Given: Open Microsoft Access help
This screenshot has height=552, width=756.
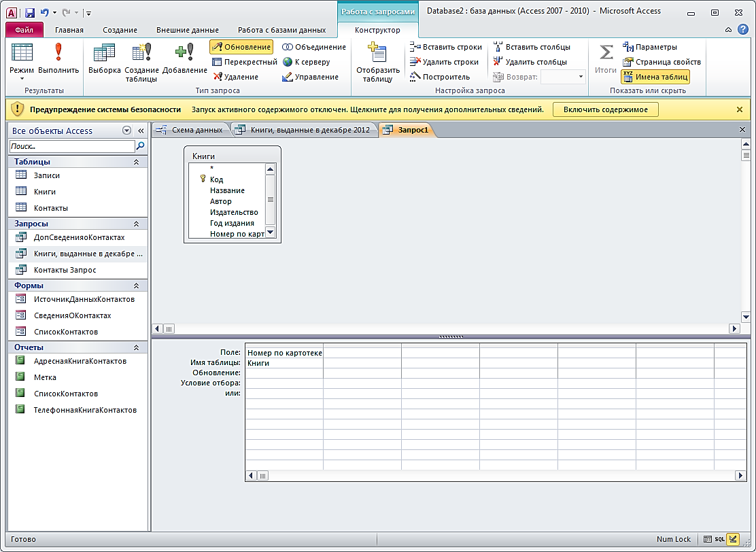Looking at the screenshot, I should point(744,29).
